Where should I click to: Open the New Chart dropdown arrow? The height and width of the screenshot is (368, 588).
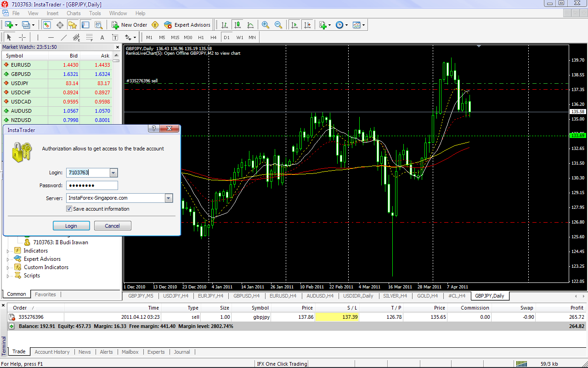click(16, 25)
